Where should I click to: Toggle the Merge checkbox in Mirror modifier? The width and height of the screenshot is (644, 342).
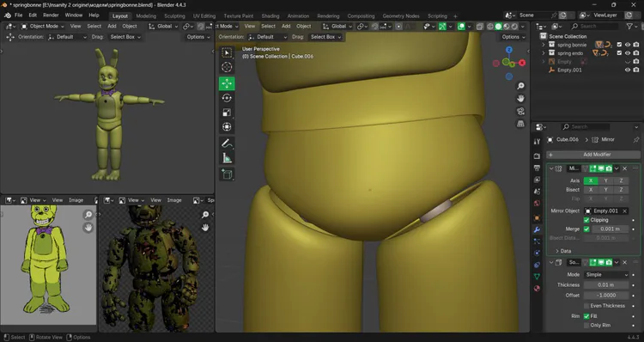coord(586,229)
